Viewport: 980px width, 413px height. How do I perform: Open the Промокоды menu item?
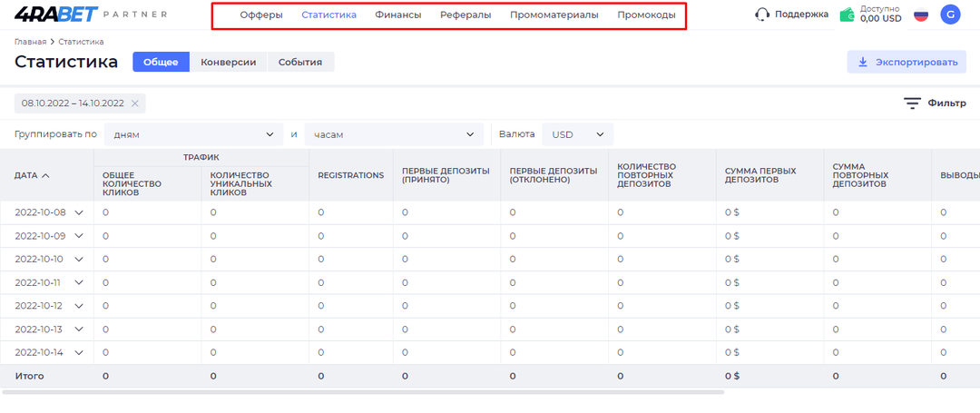[x=646, y=15]
